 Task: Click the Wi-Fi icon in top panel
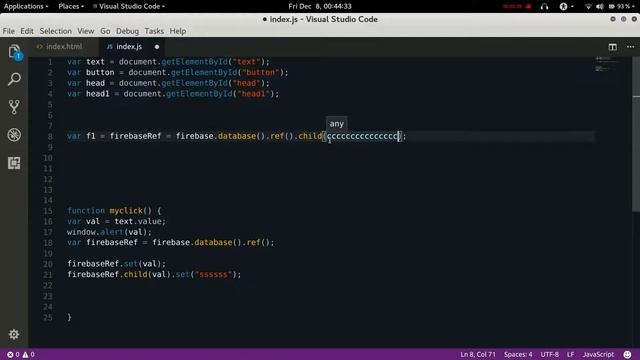click(588, 6)
